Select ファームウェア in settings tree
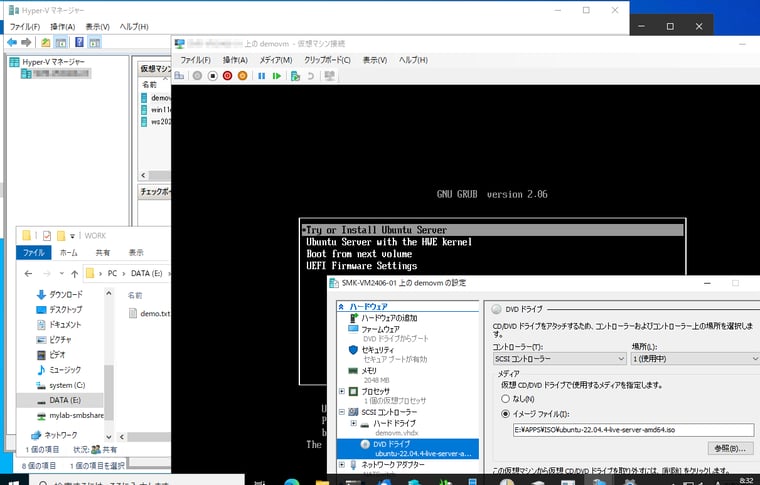 click(x=380, y=329)
